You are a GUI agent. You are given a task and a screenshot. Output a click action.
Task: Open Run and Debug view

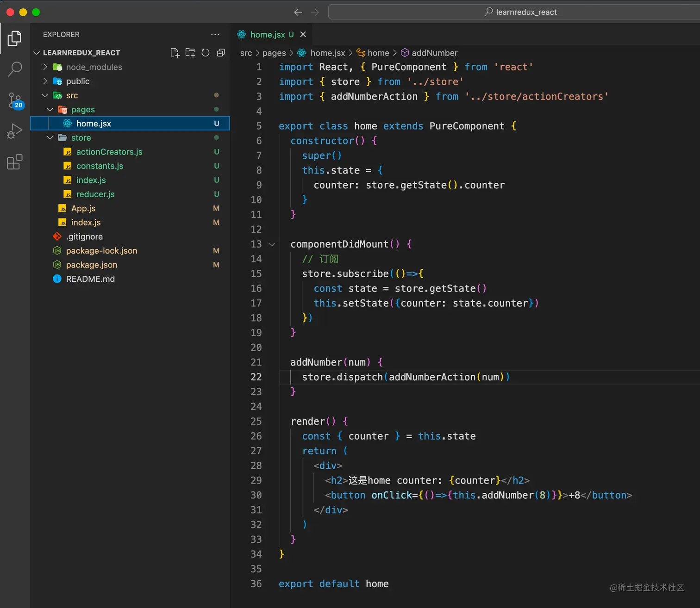point(15,131)
